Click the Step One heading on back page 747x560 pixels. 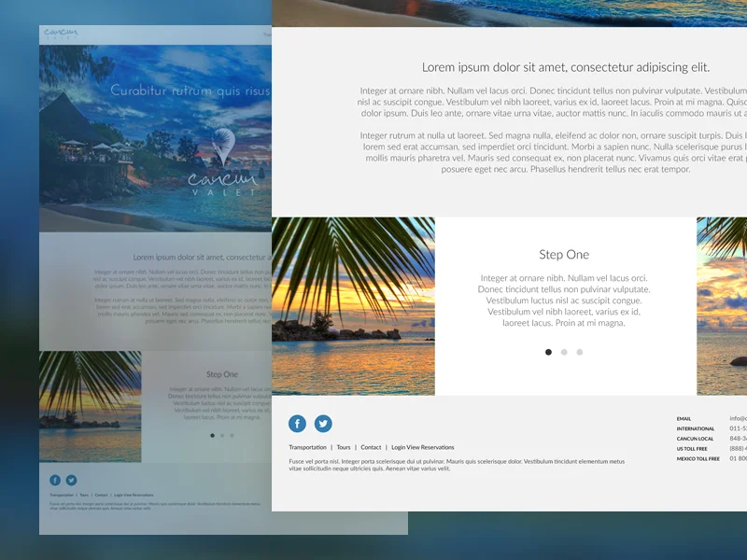(222, 374)
